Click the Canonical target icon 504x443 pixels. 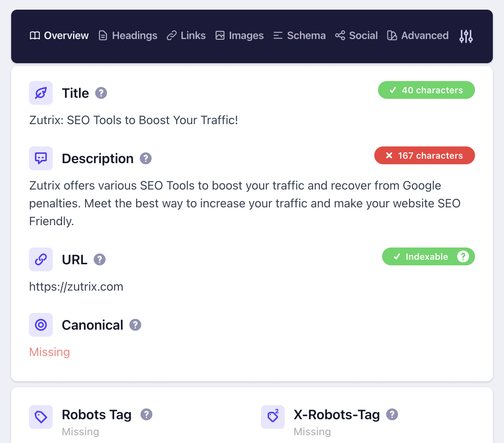pos(41,325)
